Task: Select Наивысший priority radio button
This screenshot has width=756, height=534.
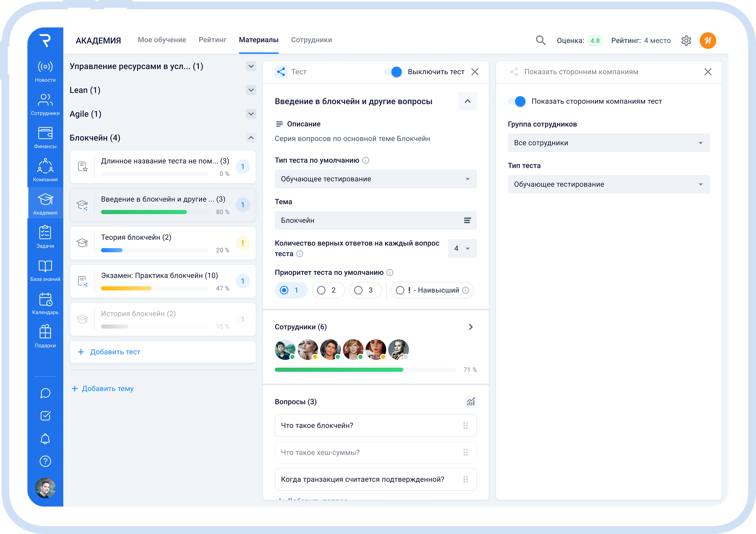Action: click(432, 290)
